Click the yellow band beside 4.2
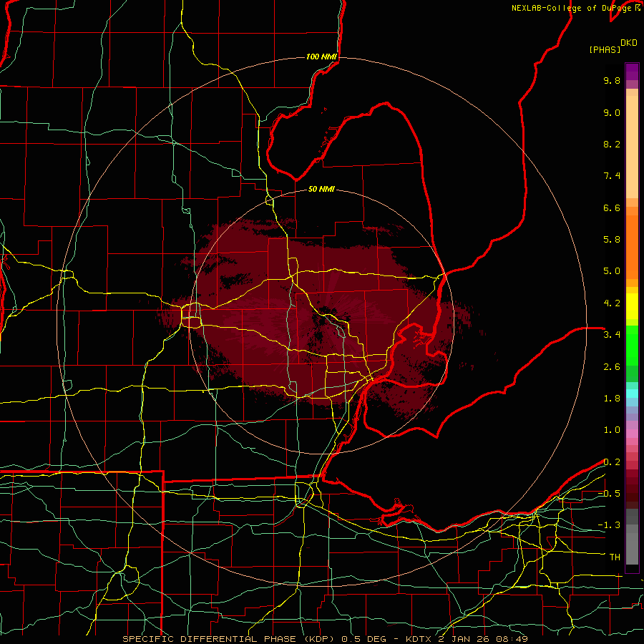The image size is (644, 644). click(632, 306)
